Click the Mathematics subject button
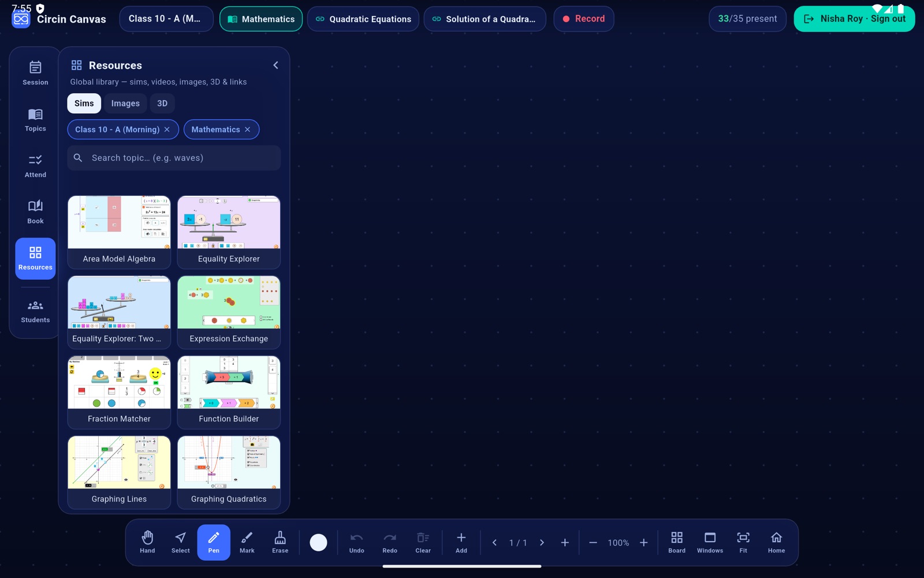 pyautogui.click(x=261, y=19)
